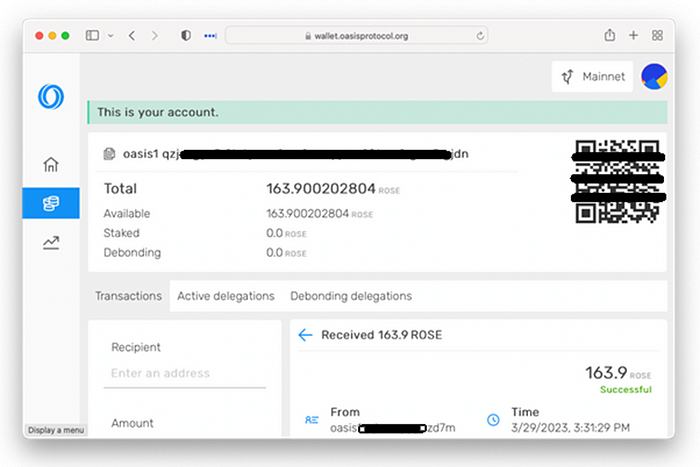
Task: Open a new tab with the plus icon
Action: (x=633, y=35)
